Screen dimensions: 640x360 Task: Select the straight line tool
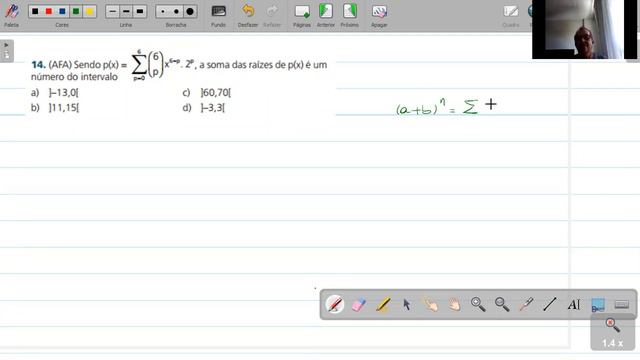(x=550, y=304)
